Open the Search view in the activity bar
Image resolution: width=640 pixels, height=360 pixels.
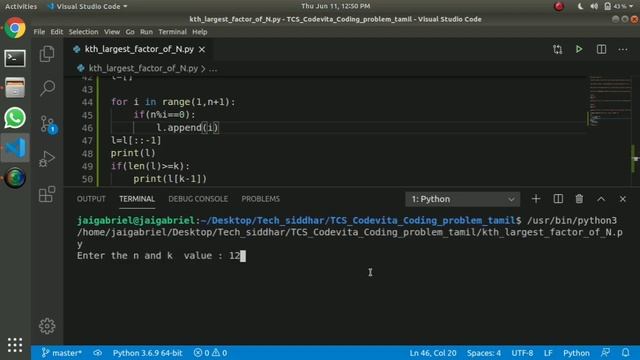coord(47,88)
